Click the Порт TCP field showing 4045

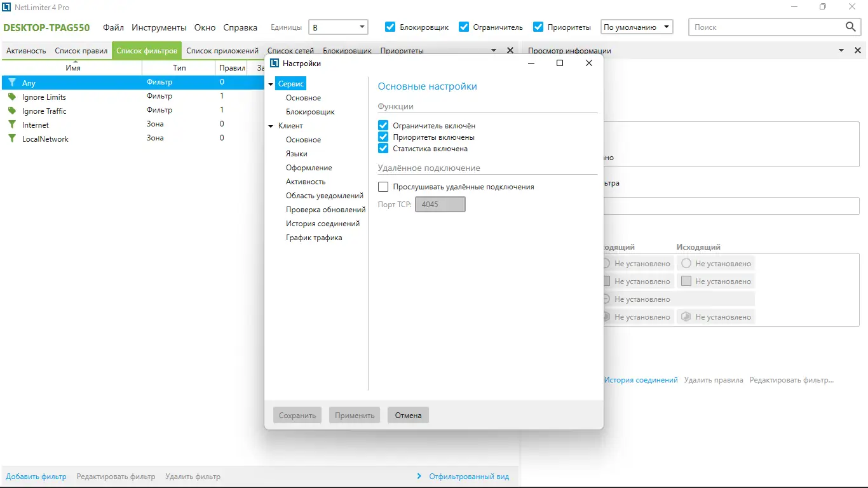(440, 204)
